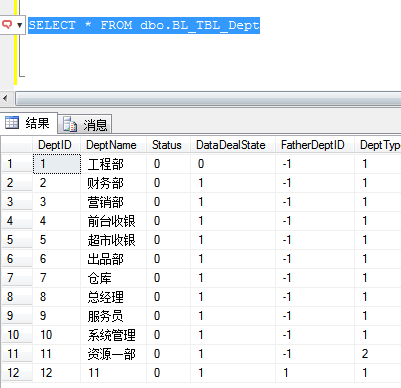Open the dropdown arrow beside the red bubble icon
Viewport: 401px width, 388px height.
point(20,25)
